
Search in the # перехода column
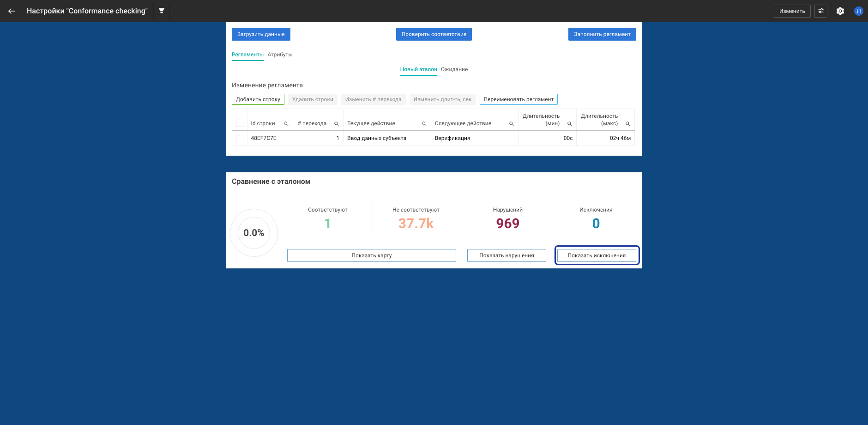(337, 124)
